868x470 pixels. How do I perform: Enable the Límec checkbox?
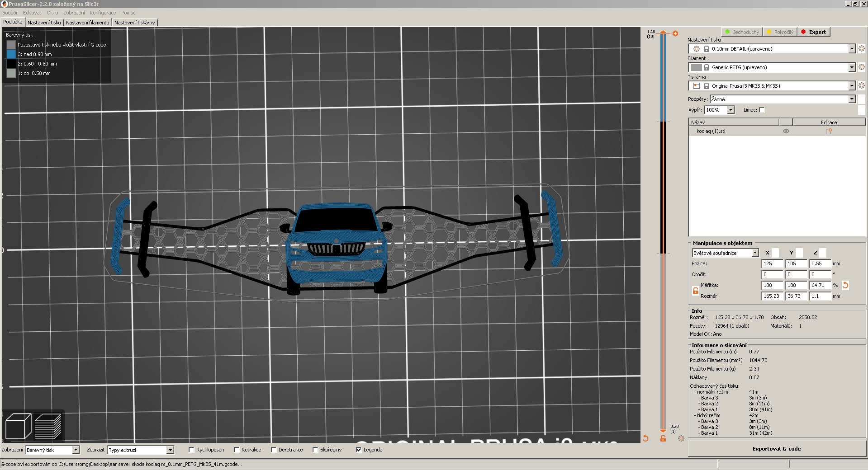pos(762,110)
